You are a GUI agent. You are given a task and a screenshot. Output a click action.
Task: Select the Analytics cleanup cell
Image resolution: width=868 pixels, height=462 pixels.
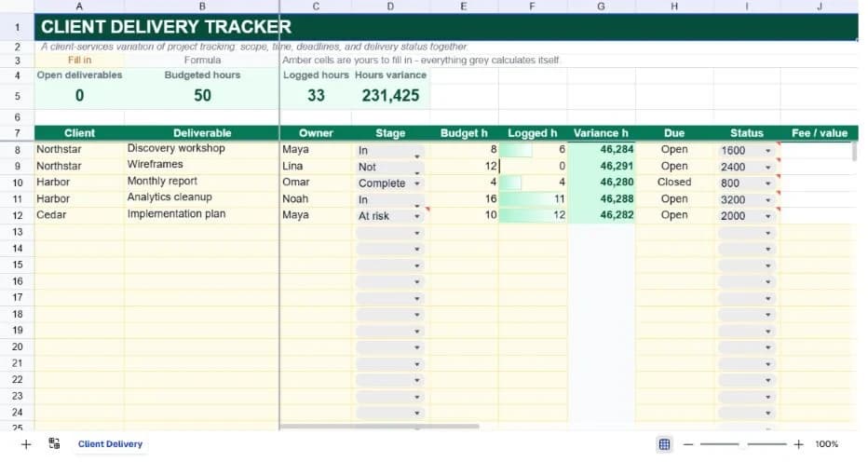point(202,198)
